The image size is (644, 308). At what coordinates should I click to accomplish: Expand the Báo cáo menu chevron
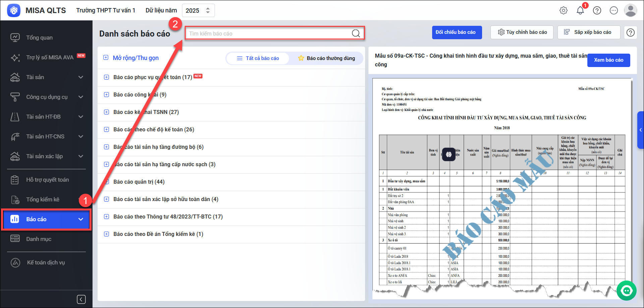tap(81, 219)
